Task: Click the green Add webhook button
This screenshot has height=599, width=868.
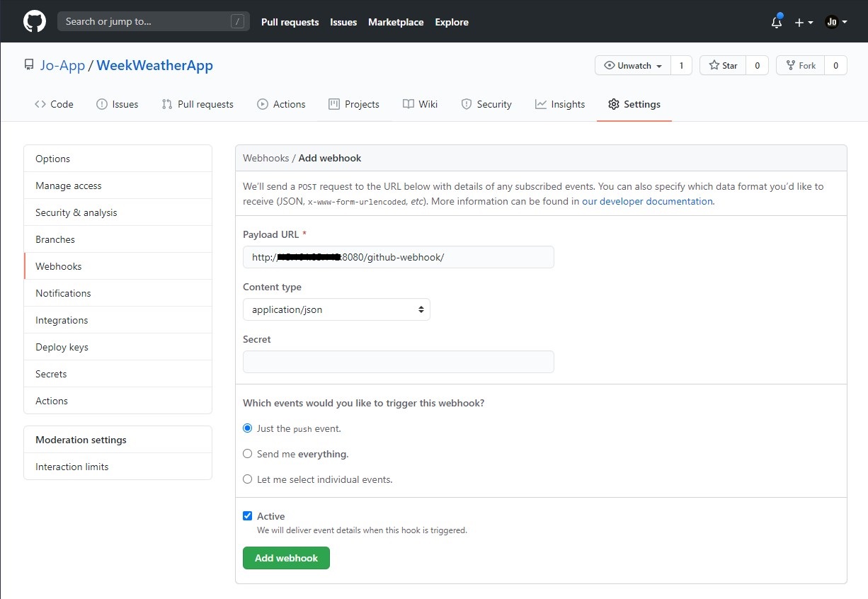Action: [286, 558]
